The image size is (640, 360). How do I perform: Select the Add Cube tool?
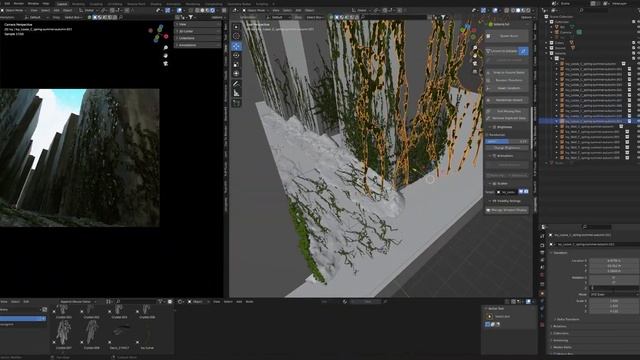coord(236,103)
